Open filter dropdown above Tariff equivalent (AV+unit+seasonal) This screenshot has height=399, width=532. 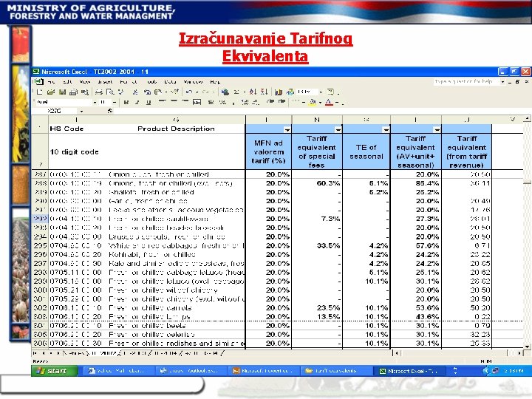437,129
